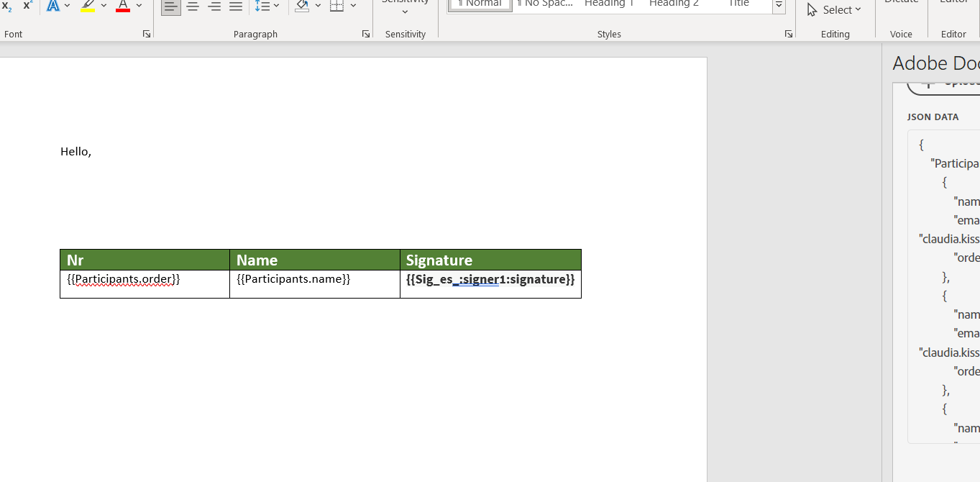Open the Select menu in Editing group

[834, 9]
